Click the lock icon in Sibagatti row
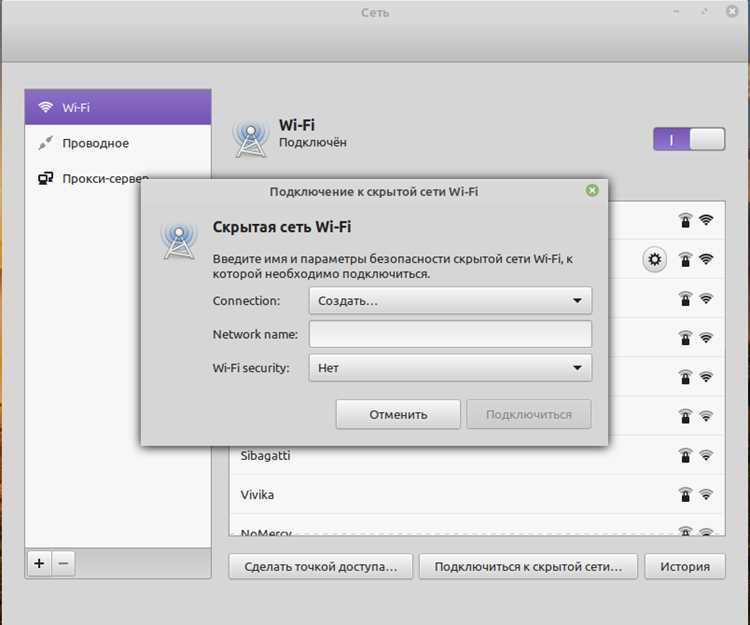 pyautogui.click(x=685, y=455)
